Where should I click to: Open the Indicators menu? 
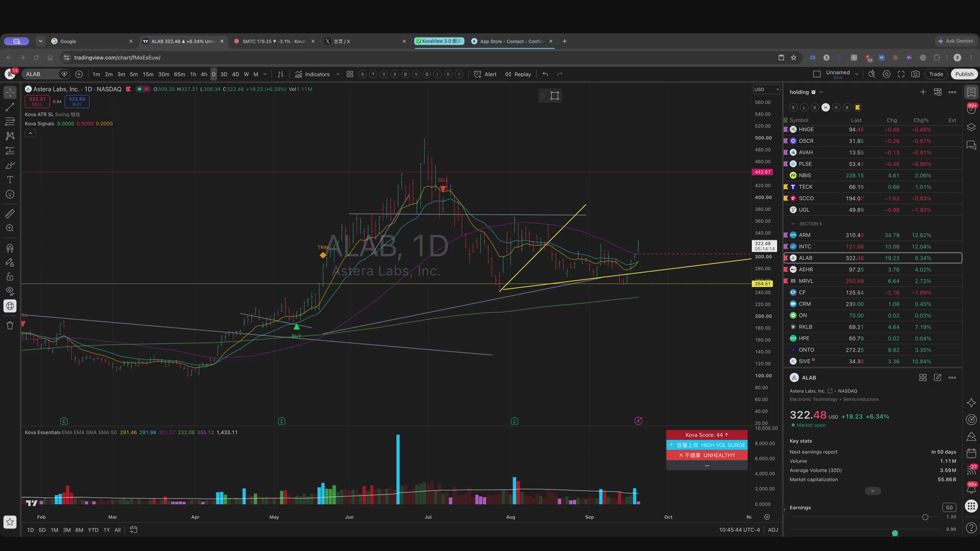(x=312, y=74)
